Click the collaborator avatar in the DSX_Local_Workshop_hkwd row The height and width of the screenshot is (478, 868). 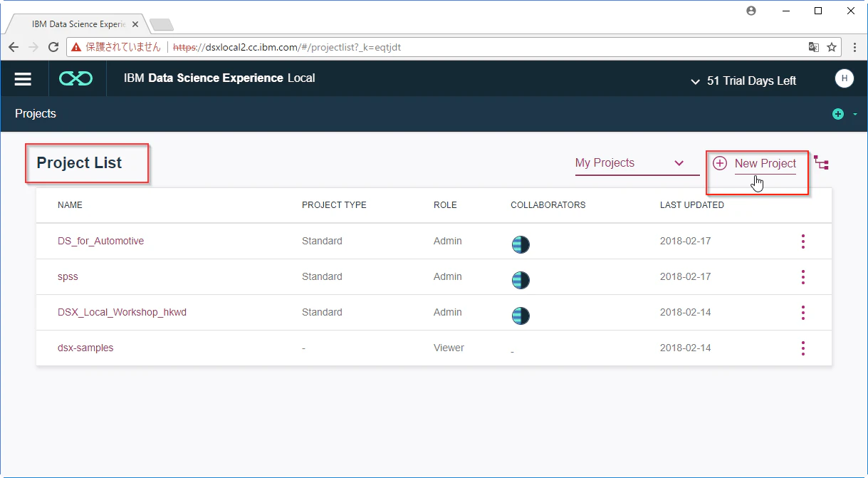521,316
